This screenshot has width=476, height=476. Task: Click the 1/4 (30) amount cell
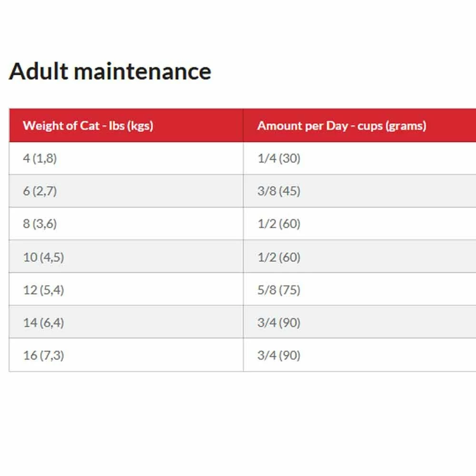[x=279, y=159]
